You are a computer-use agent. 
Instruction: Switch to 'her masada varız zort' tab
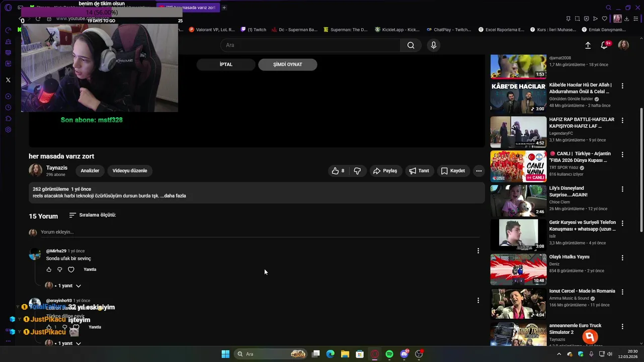click(188, 8)
